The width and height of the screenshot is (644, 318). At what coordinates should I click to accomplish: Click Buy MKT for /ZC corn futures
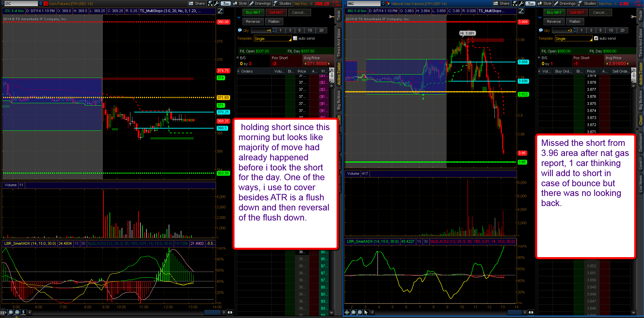(x=253, y=12)
